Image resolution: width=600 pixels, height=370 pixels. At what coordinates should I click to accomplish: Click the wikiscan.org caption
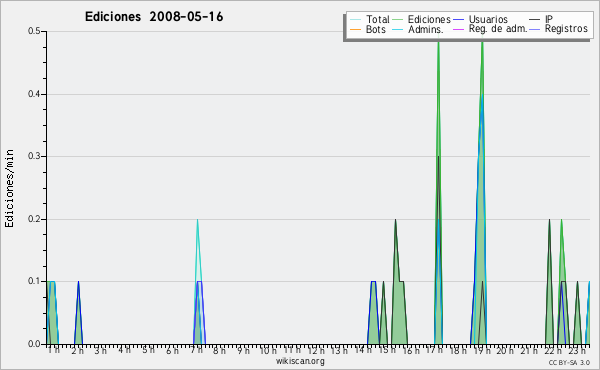(300, 361)
